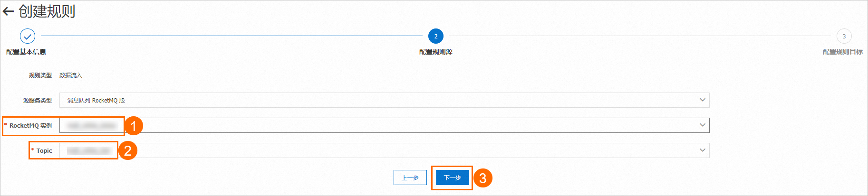This screenshot has height=196, width=868.
Task: Click the Topic field chevron arrow
Action: pyautogui.click(x=702, y=150)
